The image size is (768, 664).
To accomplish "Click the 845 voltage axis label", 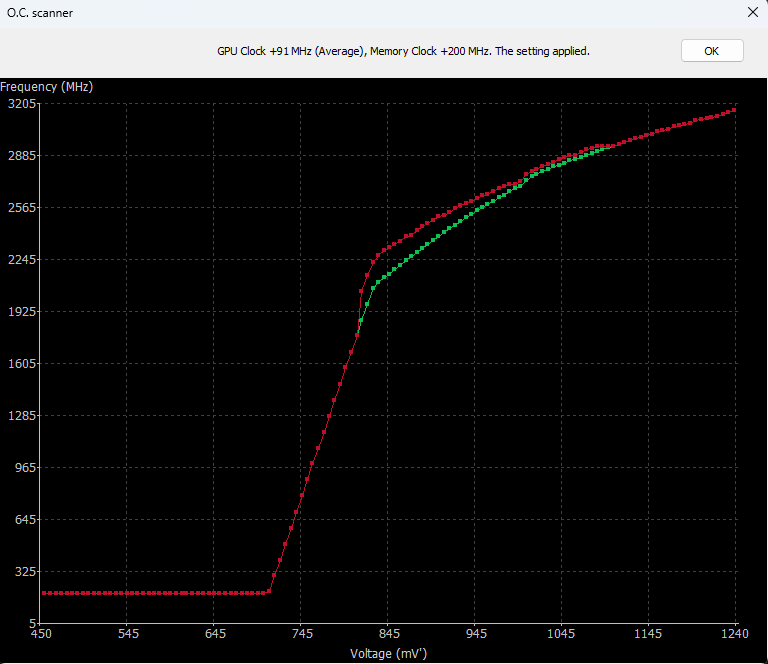I will [x=389, y=633].
